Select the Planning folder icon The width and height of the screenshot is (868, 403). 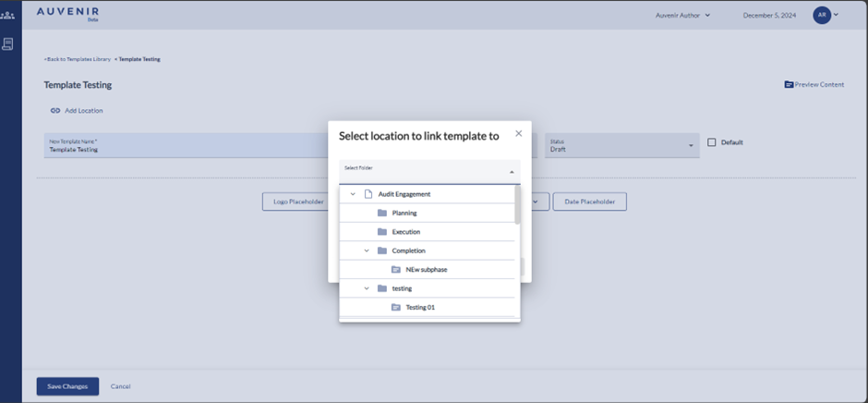point(382,213)
